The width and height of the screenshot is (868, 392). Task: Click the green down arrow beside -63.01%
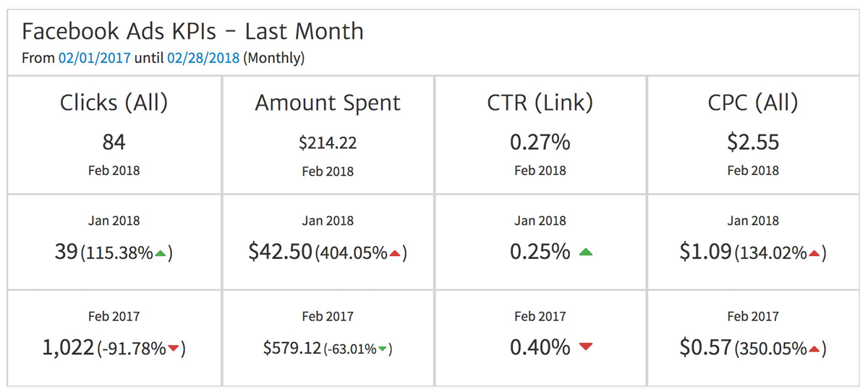(383, 350)
